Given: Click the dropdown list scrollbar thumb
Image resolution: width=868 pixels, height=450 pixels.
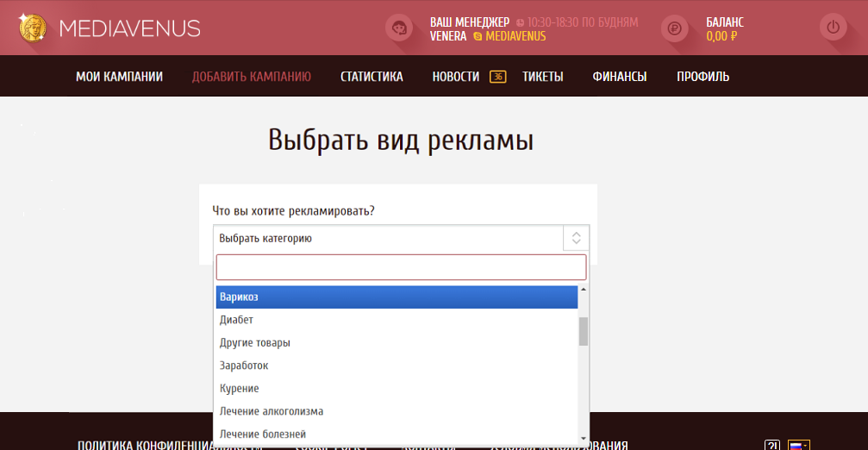Looking at the screenshot, I should (x=583, y=332).
